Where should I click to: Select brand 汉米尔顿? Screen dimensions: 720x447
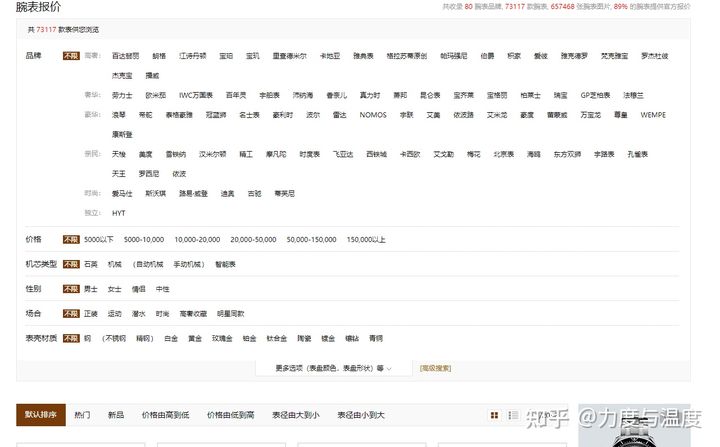212,154
